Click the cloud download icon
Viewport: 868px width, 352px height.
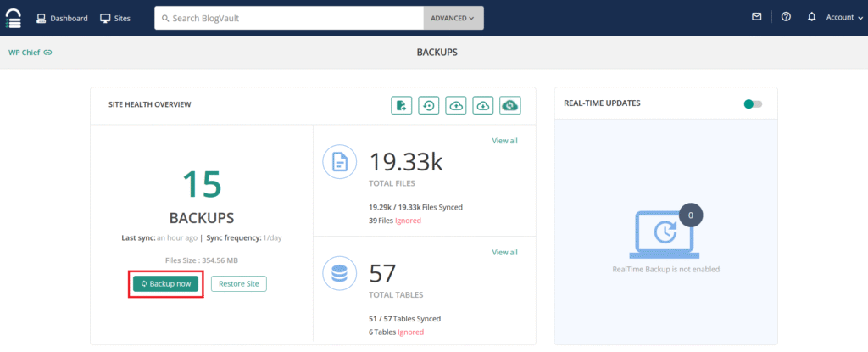[x=482, y=105]
